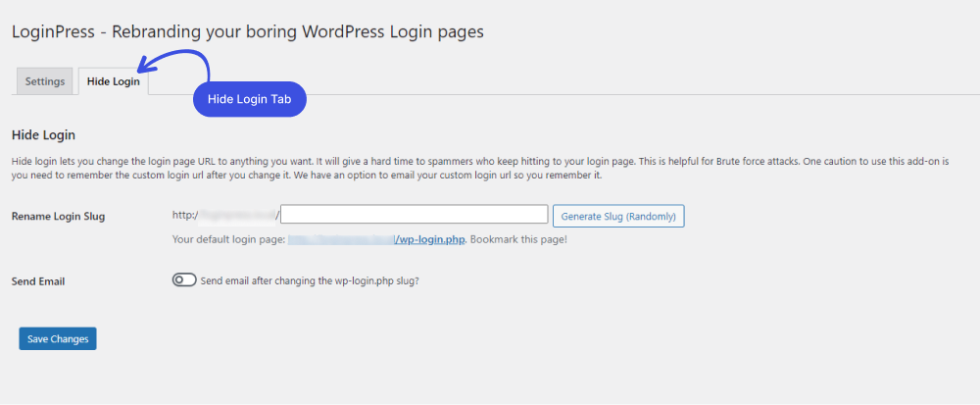Click 'Send email after changing the wp-login.php slug?' text
The width and height of the screenshot is (980, 405).
[x=310, y=281]
